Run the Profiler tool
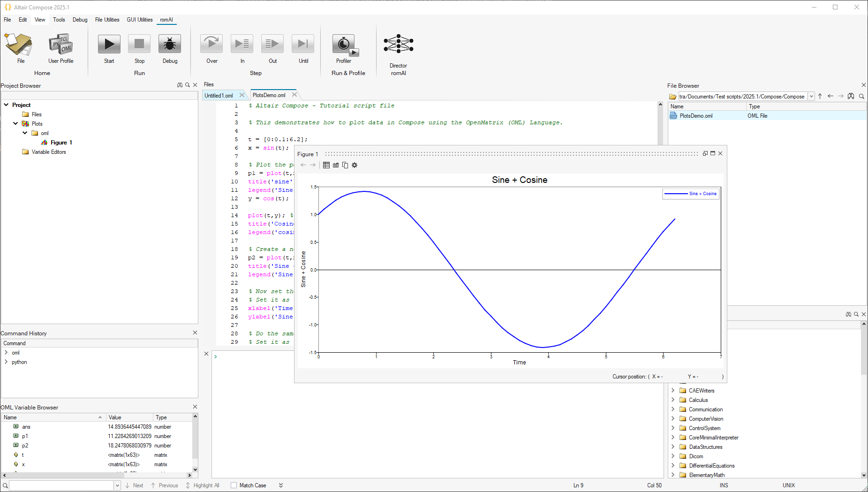 345,45
